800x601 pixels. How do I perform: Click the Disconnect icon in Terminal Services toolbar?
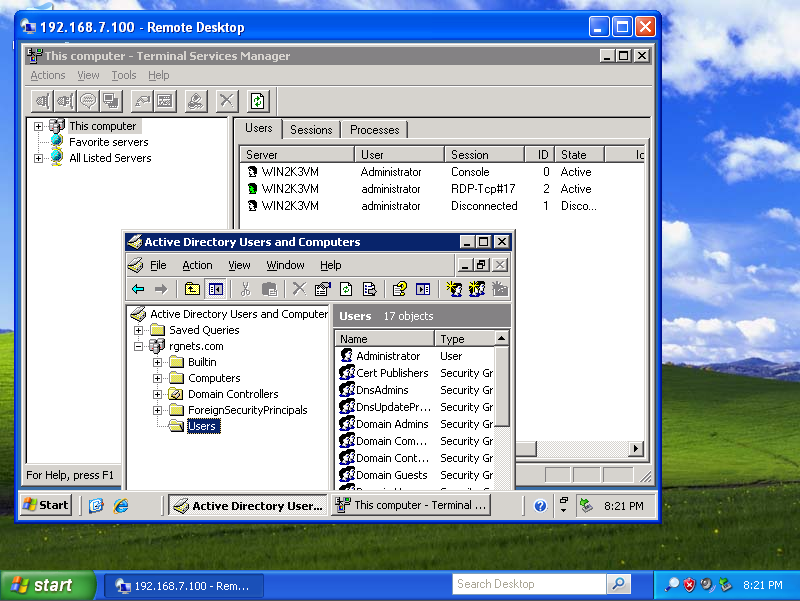[65, 101]
